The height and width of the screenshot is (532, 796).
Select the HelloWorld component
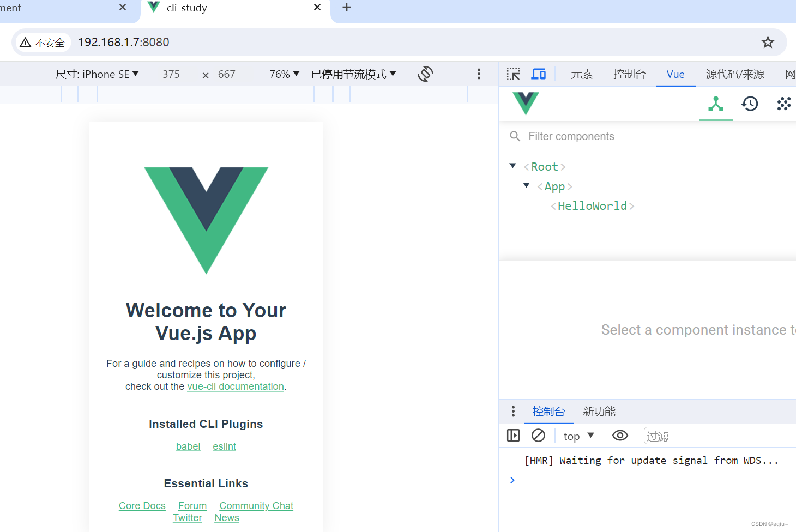point(592,206)
